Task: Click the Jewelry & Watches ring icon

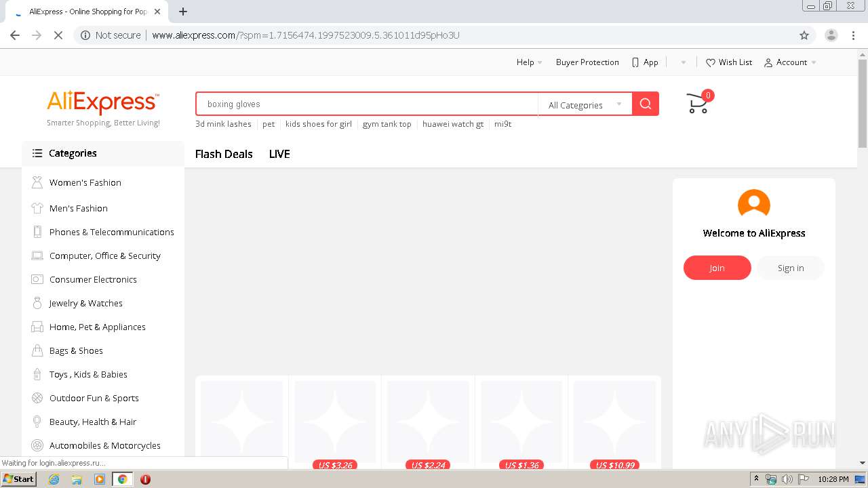Action: (37, 303)
